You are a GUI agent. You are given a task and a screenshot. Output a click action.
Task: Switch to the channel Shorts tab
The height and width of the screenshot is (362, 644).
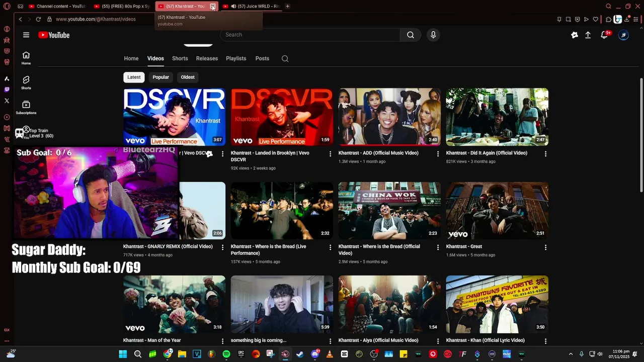pos(180,58)
